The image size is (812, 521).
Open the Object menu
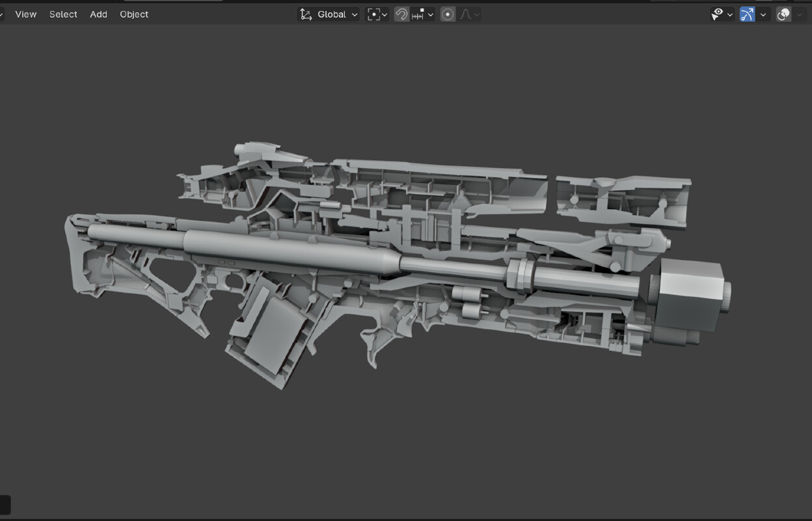(x=134, y=14)
